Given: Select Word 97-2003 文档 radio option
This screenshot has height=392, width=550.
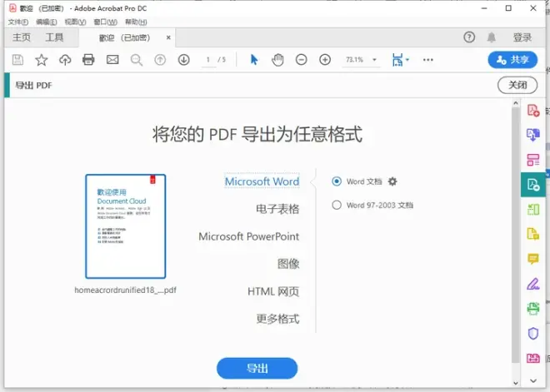Looking at the screenshot, I should click(x=337, y=205).
